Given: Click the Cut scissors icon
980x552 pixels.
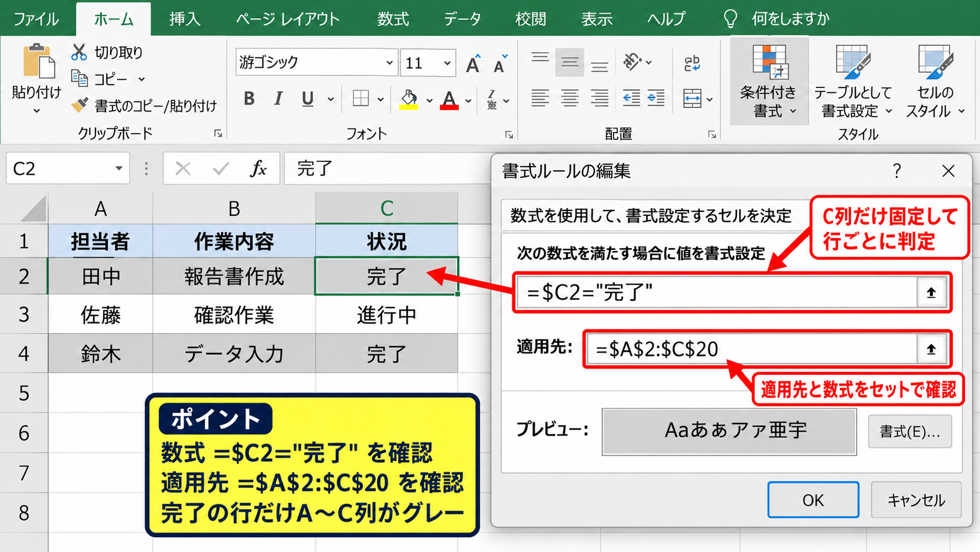Looking at the screenshot, I should (x=79, y=52).
